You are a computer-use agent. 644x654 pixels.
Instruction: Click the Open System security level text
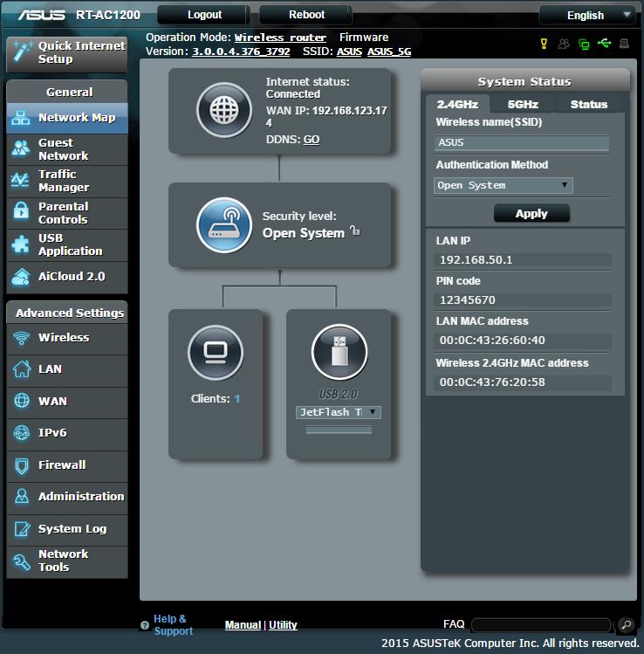pos(304,233)
